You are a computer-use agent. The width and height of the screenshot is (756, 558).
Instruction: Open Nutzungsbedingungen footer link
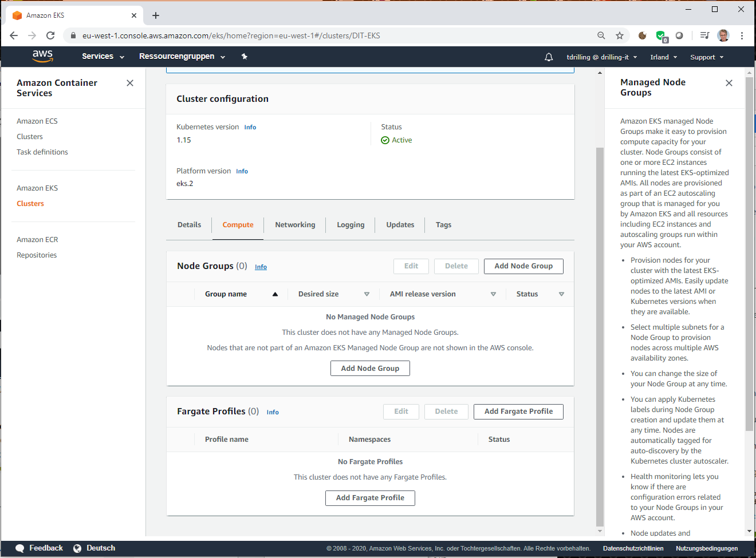click(x=707, y=548)
